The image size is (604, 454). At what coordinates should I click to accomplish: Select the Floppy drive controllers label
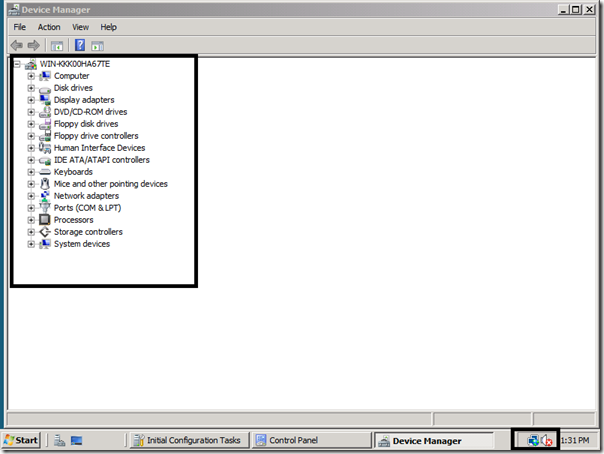[96, 136]
